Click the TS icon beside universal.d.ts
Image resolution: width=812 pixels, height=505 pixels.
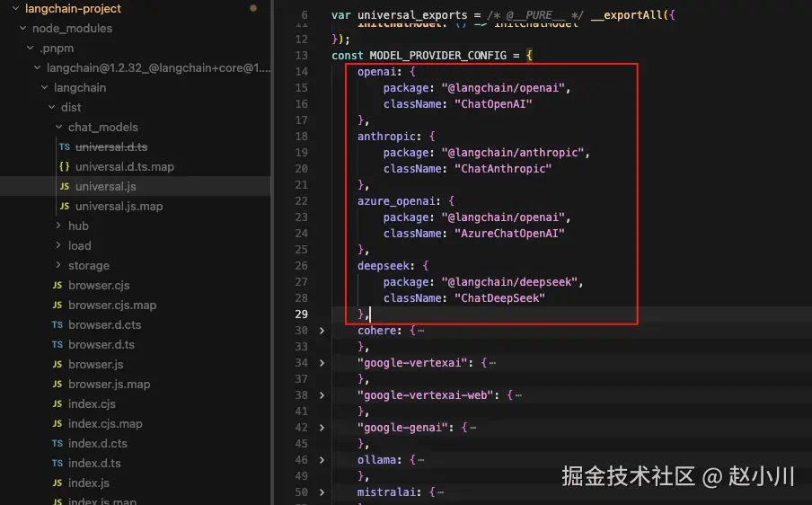point(64,147)
